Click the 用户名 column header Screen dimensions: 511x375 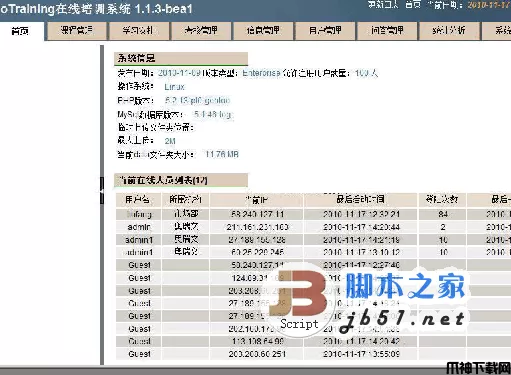click(x=138, y=200)
